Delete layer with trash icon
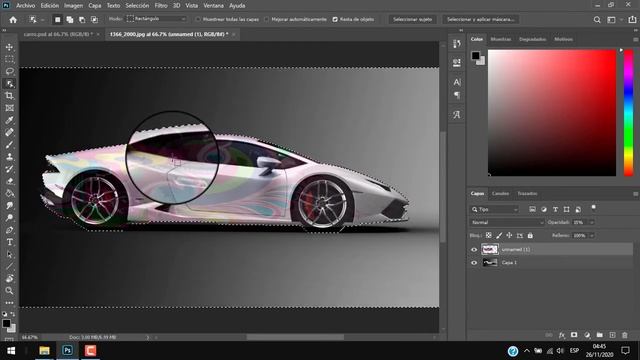Viewport: 640px width, 360px height. pyautogui.click(x=624, y=335)
